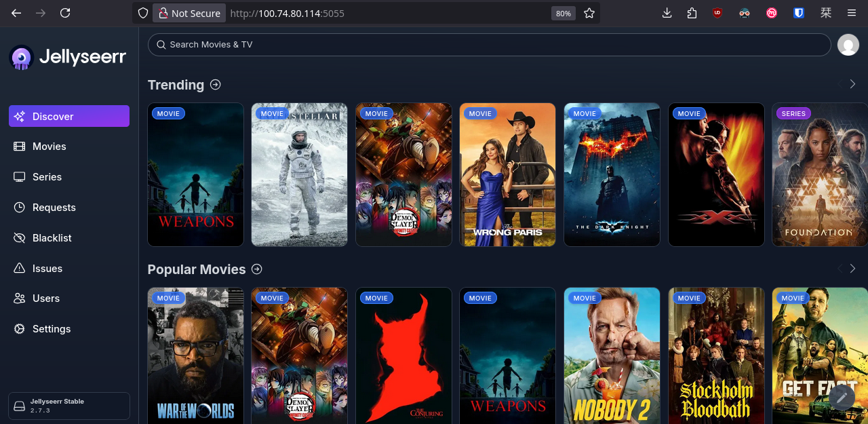The image size is (868, 424).
Task: Reset the 80% page zoom badge
Action: click(x=563, y=13)
